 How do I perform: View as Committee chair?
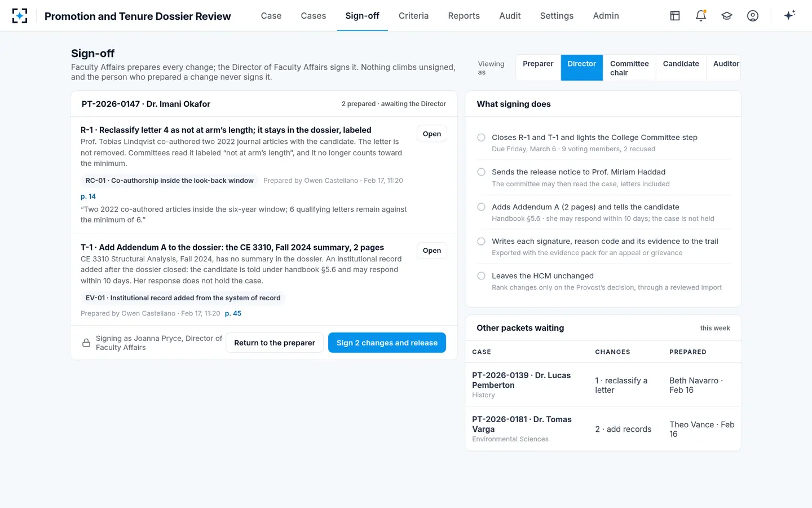pos(629,68)
